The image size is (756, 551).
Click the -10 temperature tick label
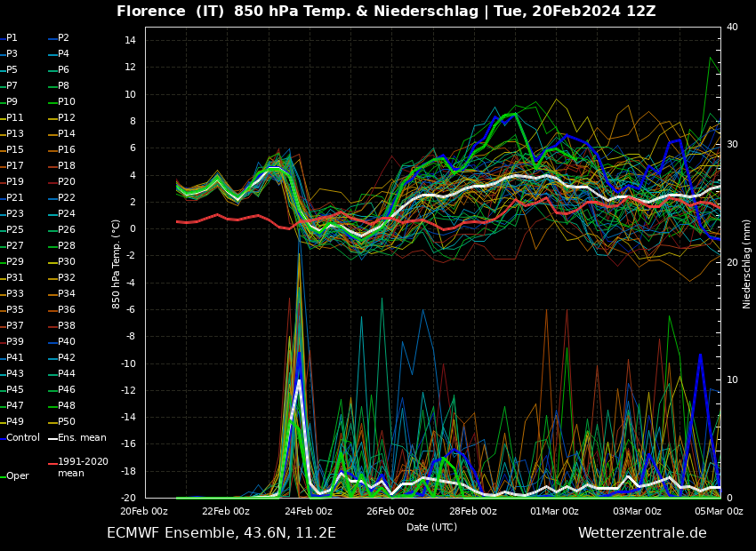point(129,363)
